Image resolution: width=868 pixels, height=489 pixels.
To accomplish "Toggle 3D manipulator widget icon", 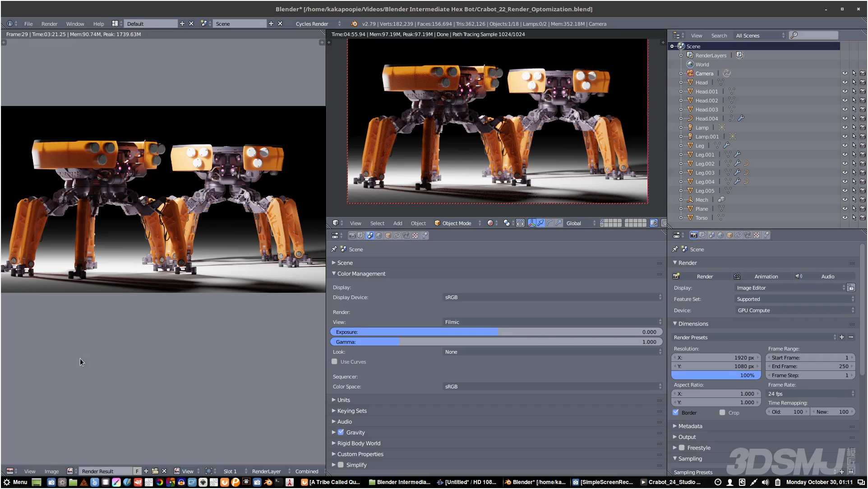I will [531, 223].
